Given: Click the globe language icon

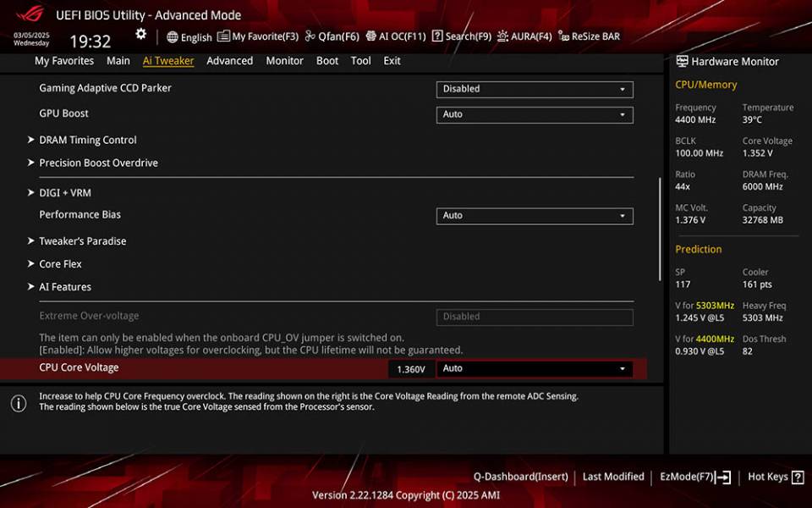Looking at the screenshot, I should pyautogui.click(x=173, y=36).
